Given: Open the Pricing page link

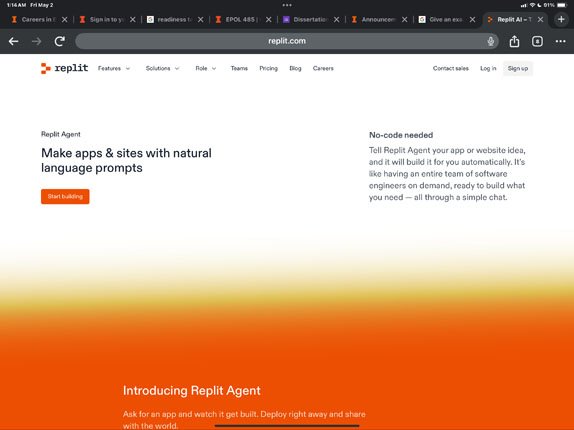Looking at the screenshot, I should click(x=268, y=68).
